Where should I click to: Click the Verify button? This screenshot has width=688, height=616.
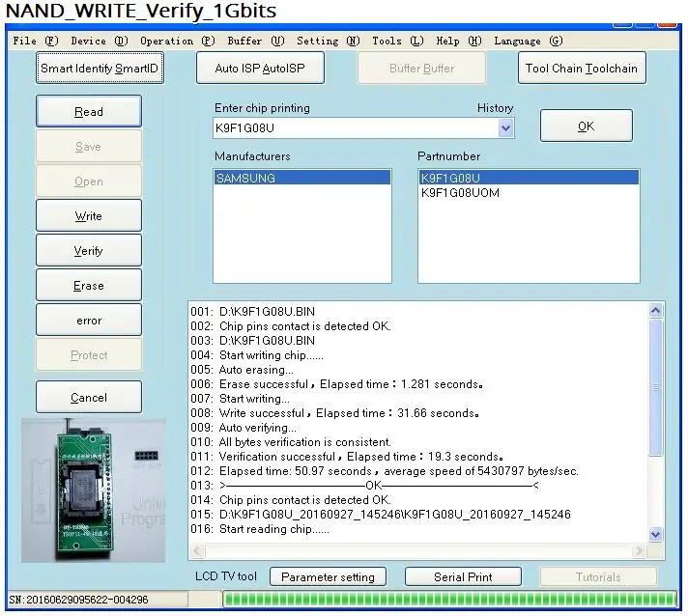(89, 250)
